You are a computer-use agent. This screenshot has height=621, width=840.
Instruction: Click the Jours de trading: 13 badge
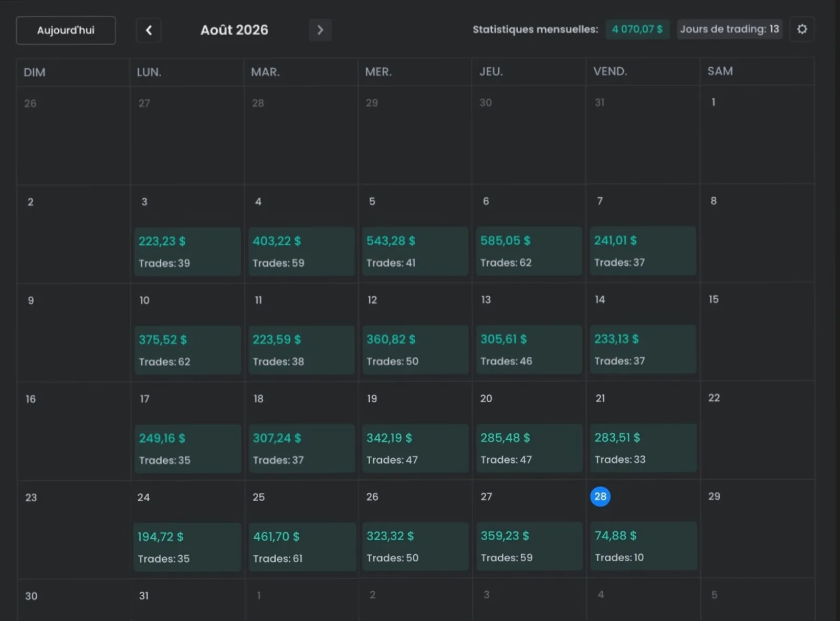729,29
